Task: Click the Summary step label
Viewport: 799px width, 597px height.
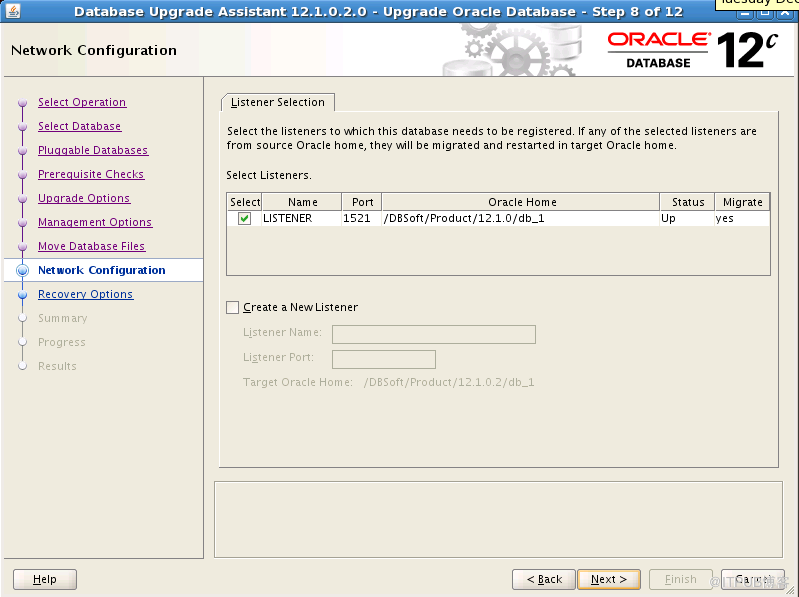Action: click(63, 318)
